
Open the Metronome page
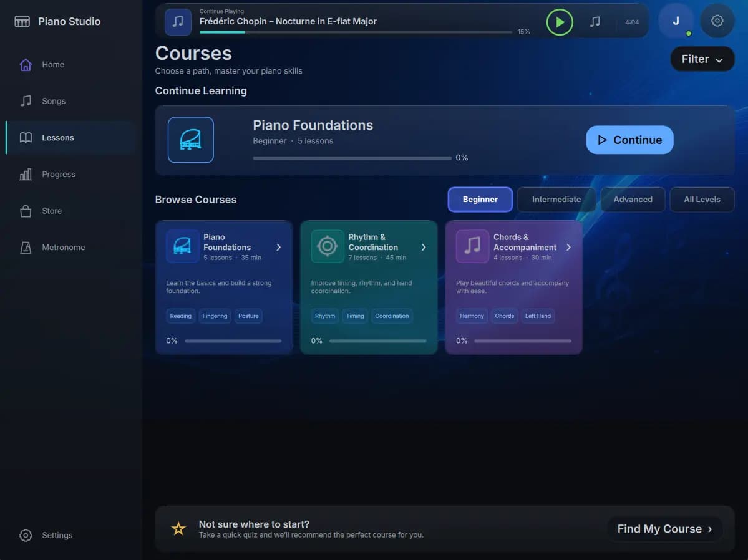[x=72, y=247]
